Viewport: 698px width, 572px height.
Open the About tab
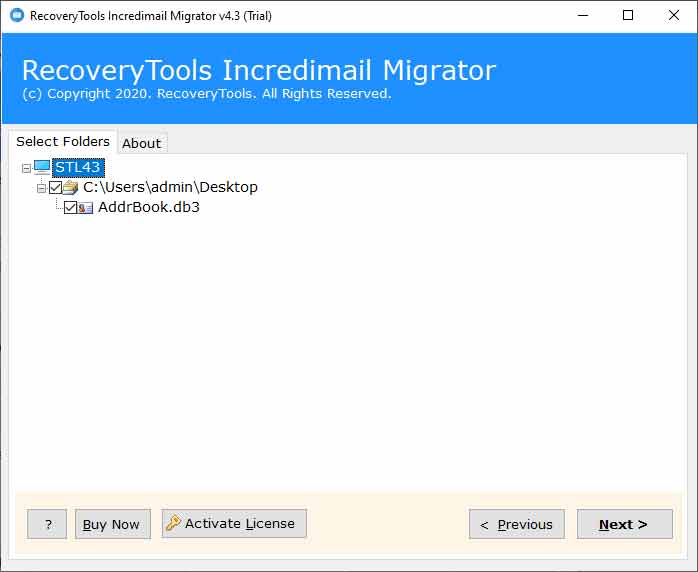(142, 143)
